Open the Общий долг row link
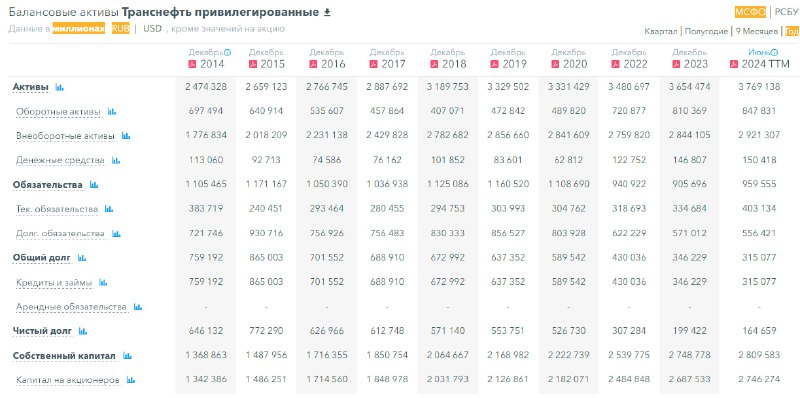Image resolution: width=800 pixels, height=398 pixels. [42, 258]
